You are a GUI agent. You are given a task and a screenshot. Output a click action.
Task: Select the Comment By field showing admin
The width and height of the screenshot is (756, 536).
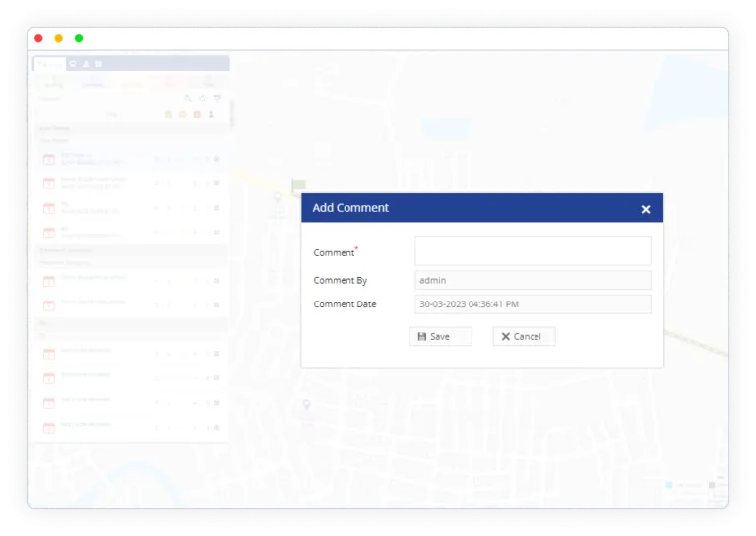[533, 281]
